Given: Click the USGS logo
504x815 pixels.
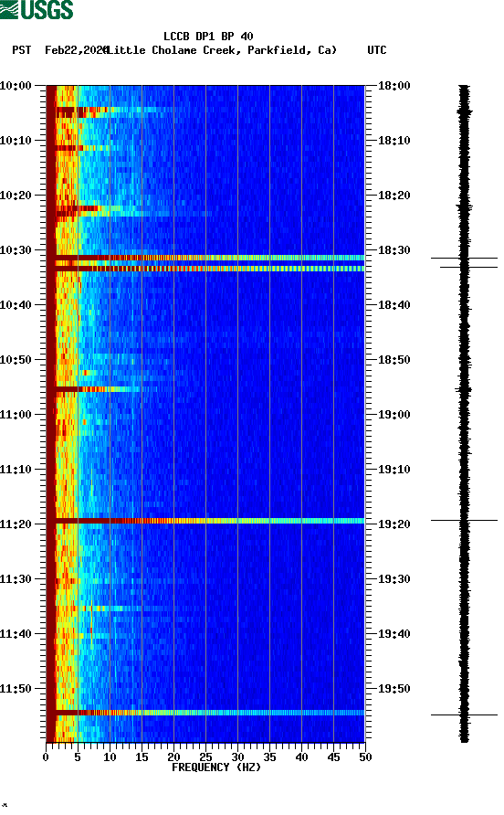Looking at the screenshot, I should click(x=37, y=10).
